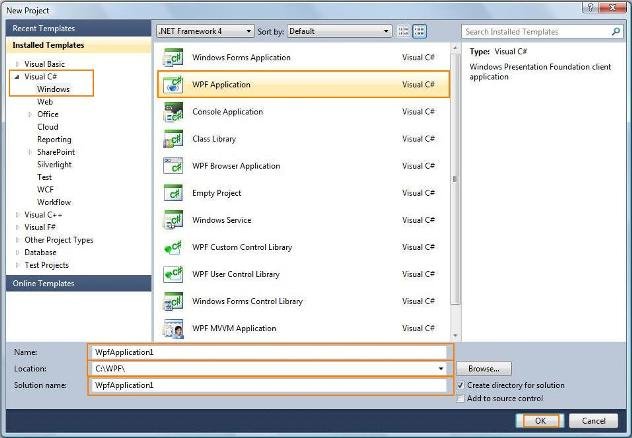Image resolution: width=632 pixels, height=438 pixels.
Task: Select the Test category under Visual C#
Action: (44, 177)
